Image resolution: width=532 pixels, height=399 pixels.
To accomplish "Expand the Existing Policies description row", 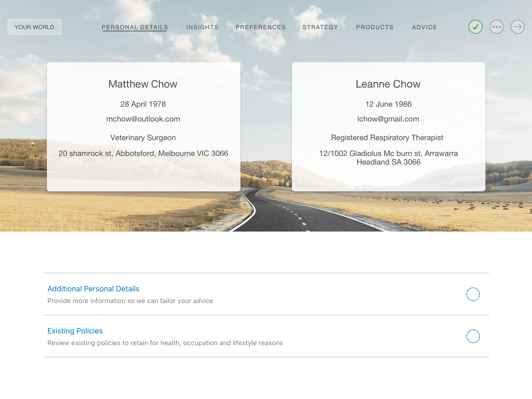I will point(165,343).
